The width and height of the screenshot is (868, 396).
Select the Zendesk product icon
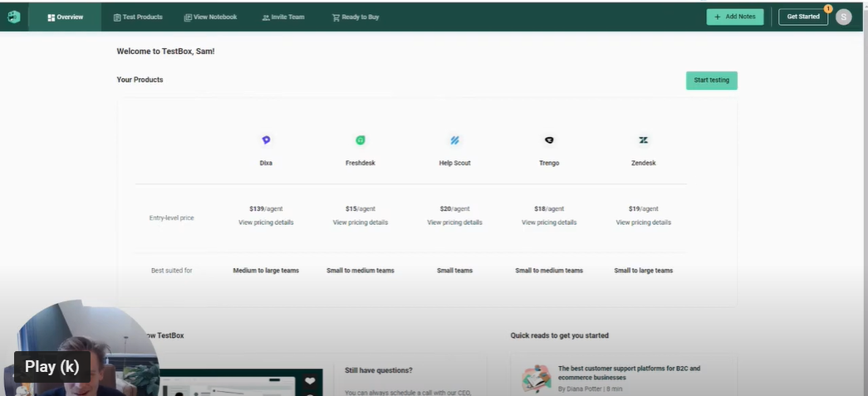643,140
